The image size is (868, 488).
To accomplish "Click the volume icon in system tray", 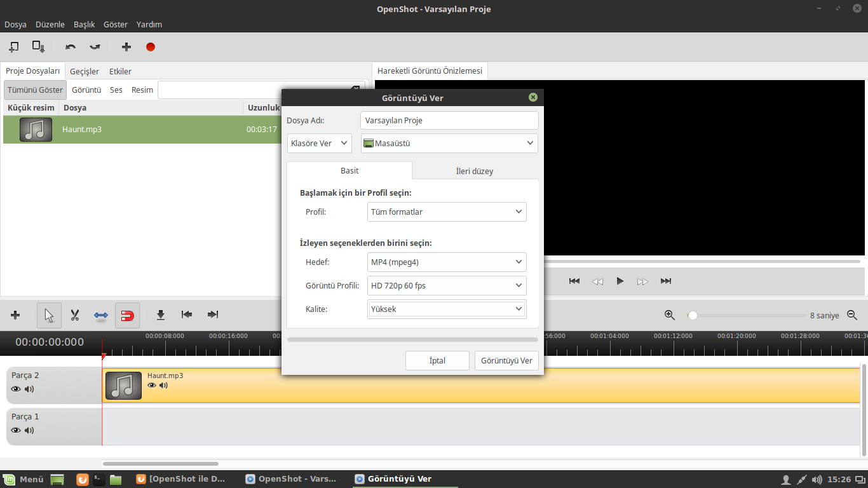I will click(817, 479).
